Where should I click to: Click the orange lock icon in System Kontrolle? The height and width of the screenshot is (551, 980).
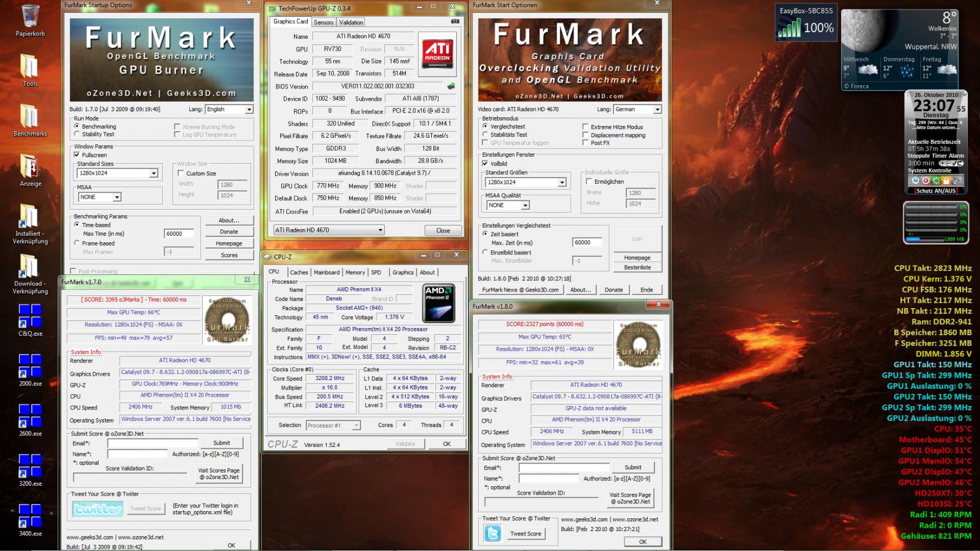pos(946,180)
